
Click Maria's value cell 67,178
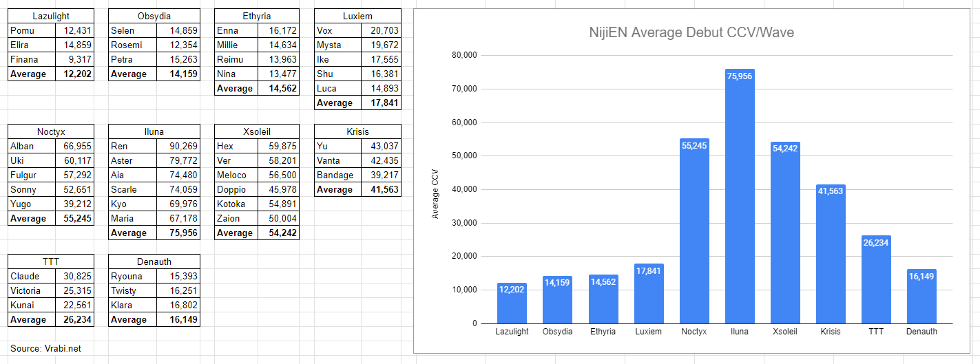point(179,218)
